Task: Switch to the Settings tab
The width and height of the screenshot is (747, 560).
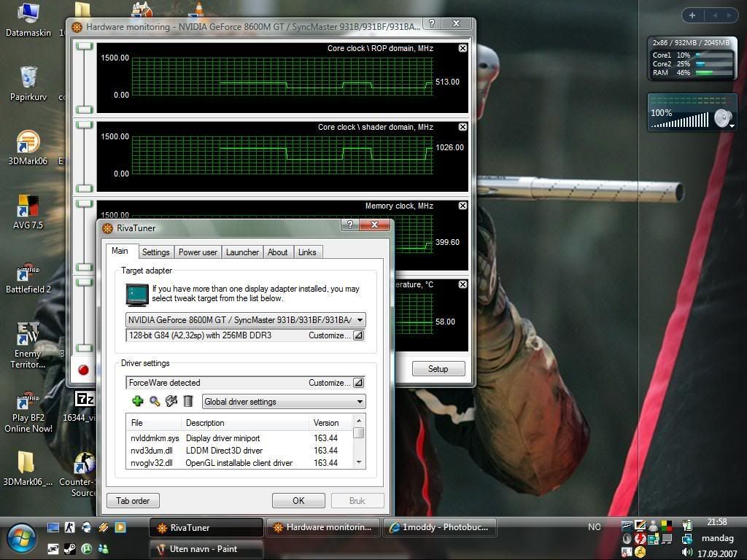Action: coord(156,252)
